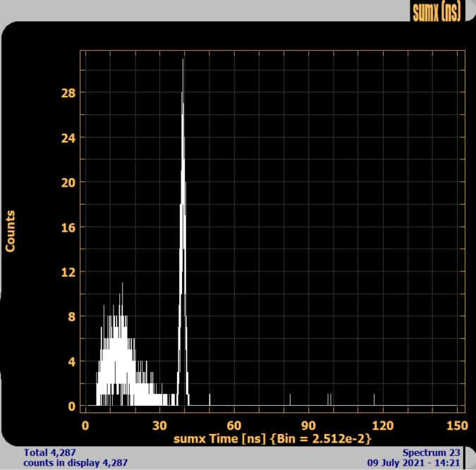476x470 pixels.
Task: Click the isolated count near 50 ns
Action: coord(209,400)
